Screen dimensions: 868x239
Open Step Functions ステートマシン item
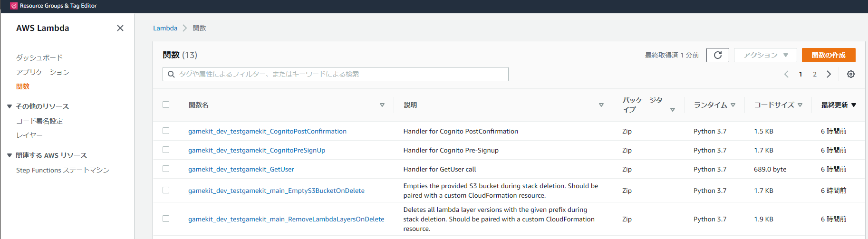(x=63, y=170)
